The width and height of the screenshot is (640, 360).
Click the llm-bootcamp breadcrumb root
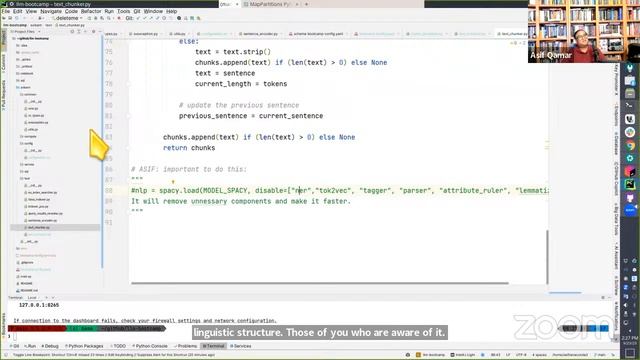click(x=14, y=25)
